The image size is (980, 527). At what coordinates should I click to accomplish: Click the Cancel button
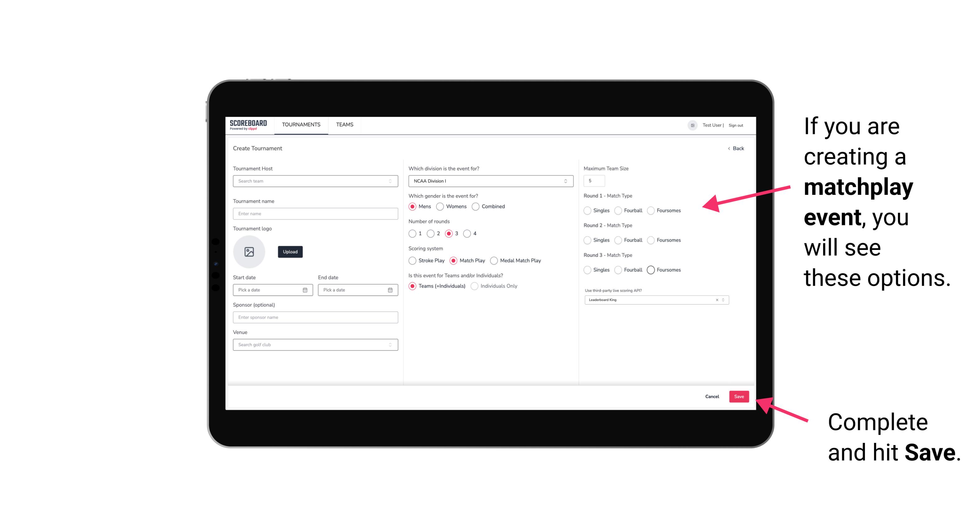(712, 396)
